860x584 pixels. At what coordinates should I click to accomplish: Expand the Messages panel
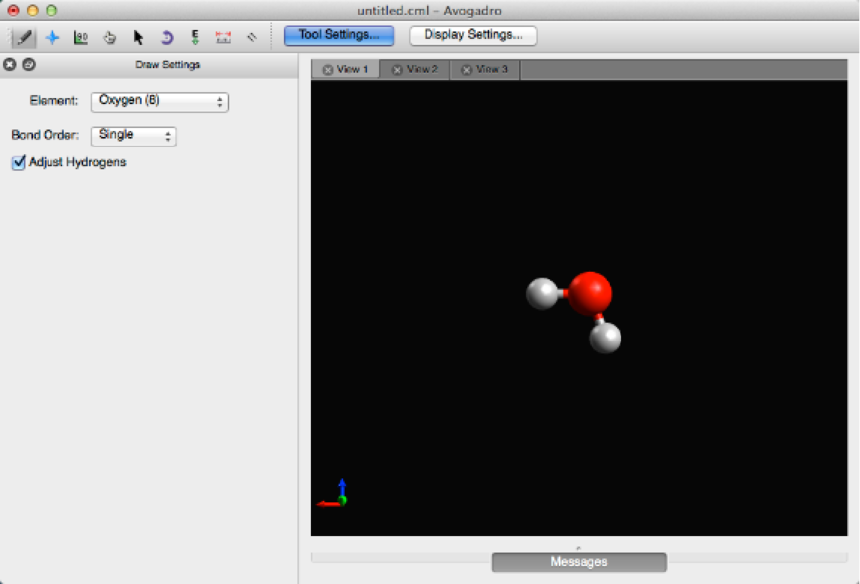pos(579,562)
